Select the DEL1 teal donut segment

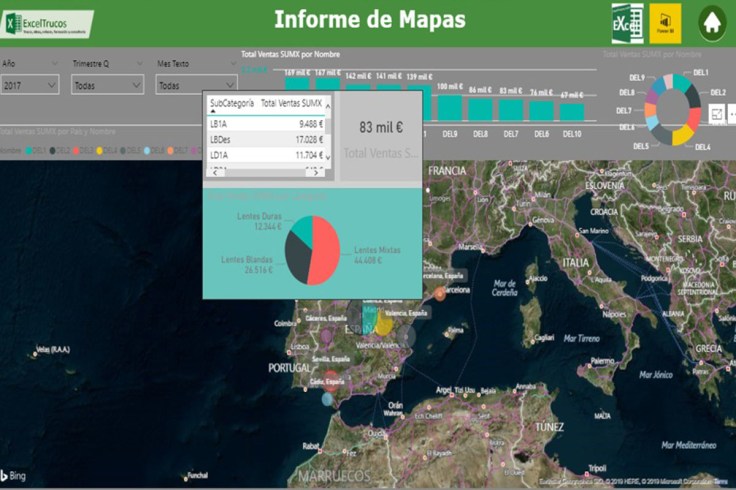point(682,83)
